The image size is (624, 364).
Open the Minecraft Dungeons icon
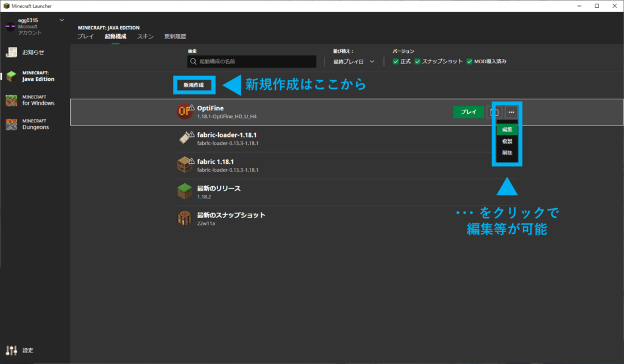(x=12, y=124)
